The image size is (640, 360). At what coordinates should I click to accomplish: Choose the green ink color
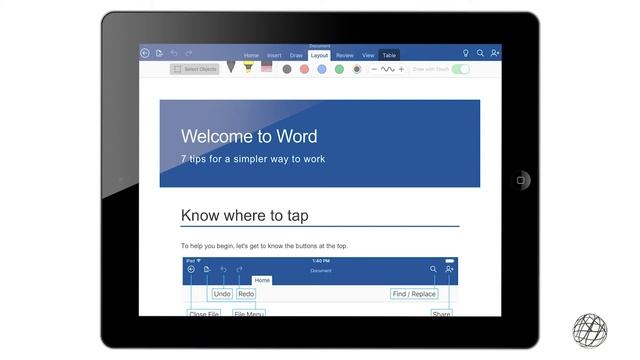339,69
